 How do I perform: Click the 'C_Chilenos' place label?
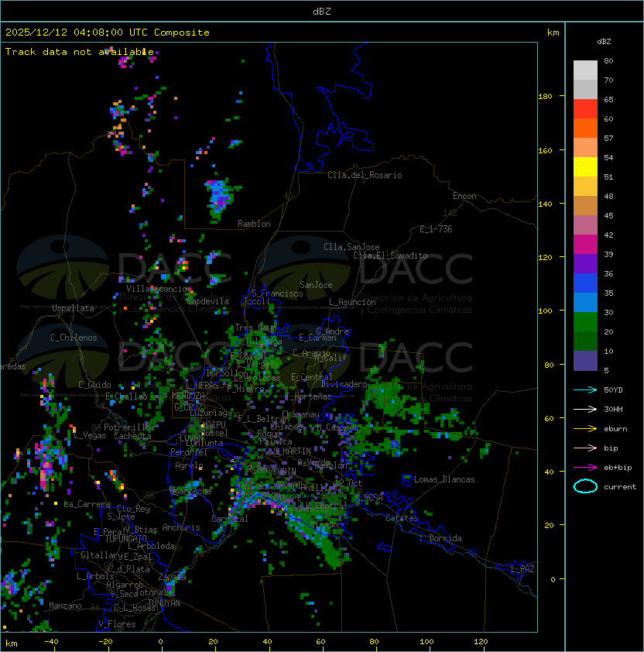[x=74, y=338]
